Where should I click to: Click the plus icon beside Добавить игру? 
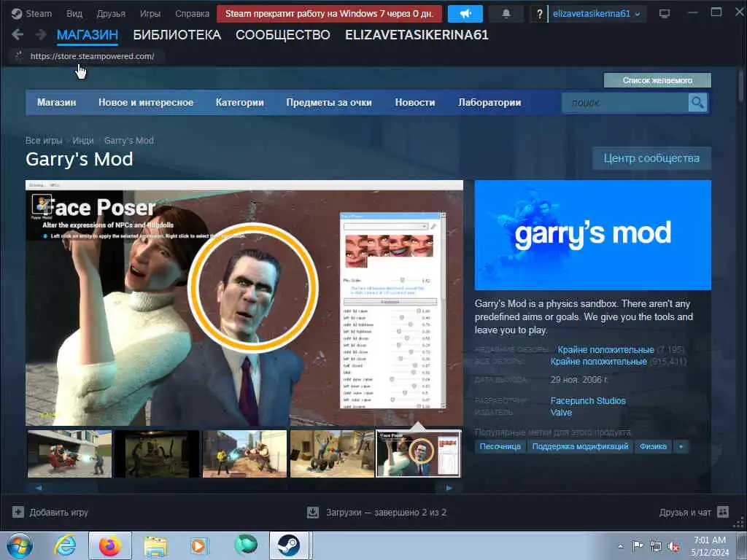click(x=18, y=512)
